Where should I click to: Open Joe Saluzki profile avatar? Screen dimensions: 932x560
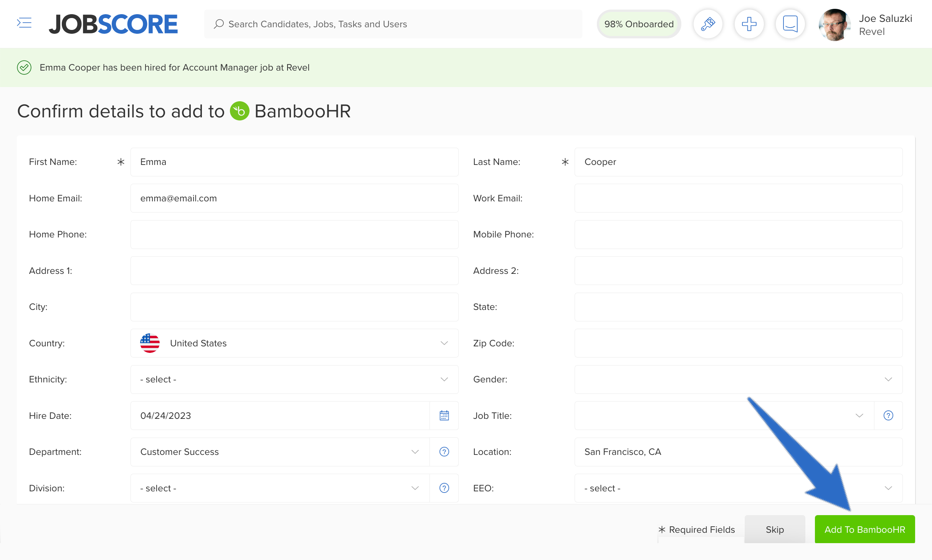pyautogui.click(x=835, y=25)
